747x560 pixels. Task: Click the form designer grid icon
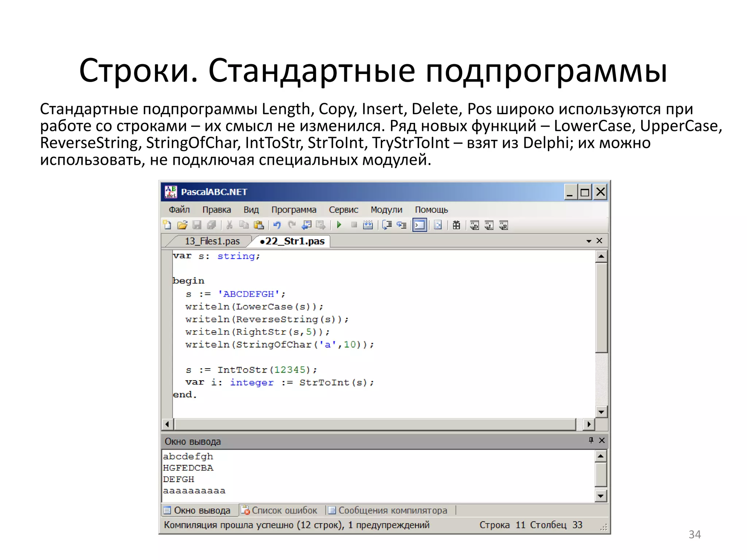456,225
